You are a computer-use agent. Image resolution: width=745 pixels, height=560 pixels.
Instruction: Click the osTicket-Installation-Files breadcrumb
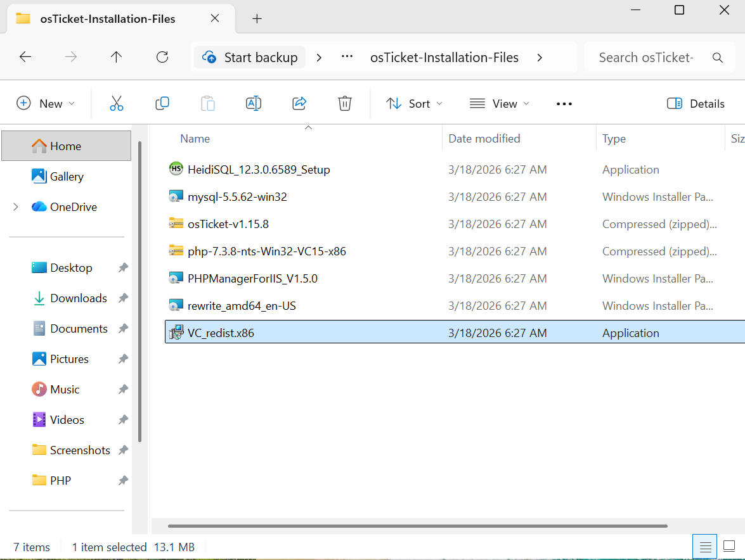point(444,58)
